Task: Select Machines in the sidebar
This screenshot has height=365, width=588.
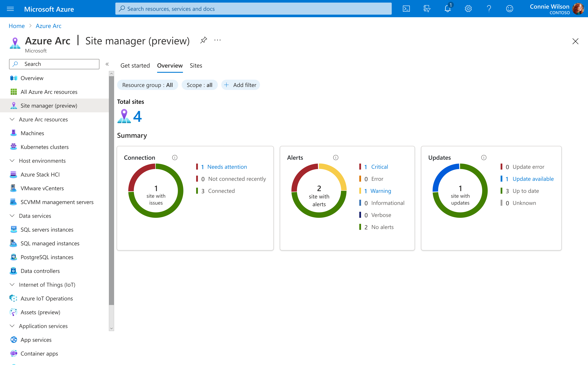Action: tap(32, 133)
